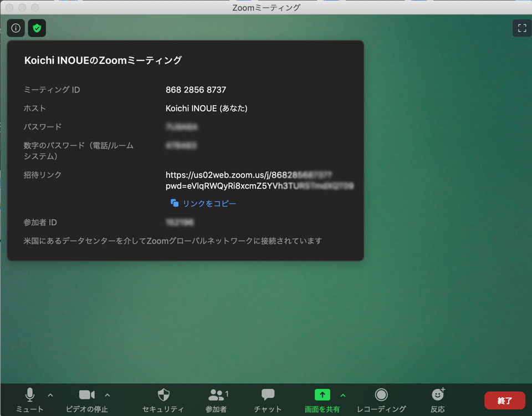Expand share screen options arrow

pos(343,395)
